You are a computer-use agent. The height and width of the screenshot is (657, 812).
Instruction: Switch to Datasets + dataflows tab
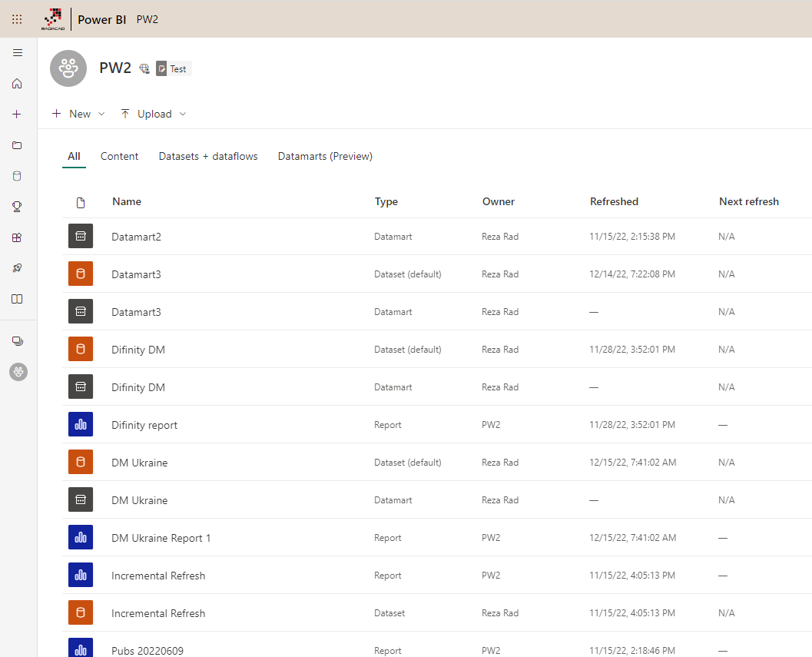tap(208, 156)
